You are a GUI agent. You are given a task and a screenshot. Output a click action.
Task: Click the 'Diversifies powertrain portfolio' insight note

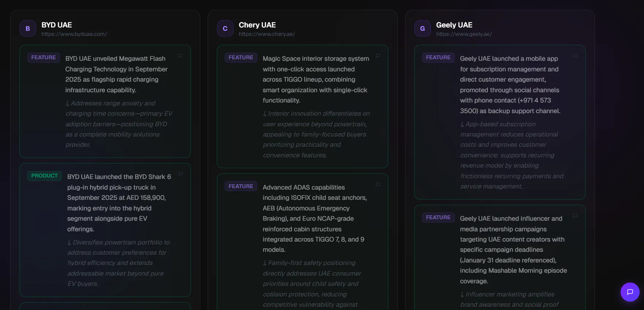118,263
